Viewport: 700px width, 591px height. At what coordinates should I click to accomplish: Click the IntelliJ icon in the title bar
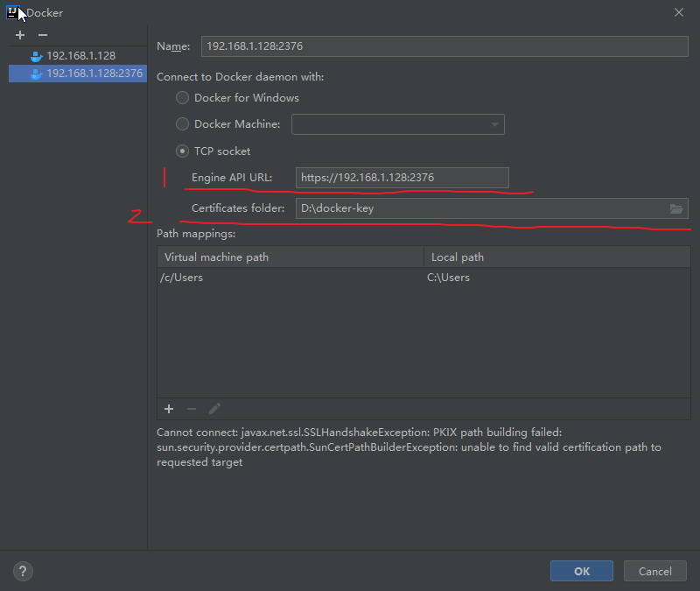click(x=12, y=12)
